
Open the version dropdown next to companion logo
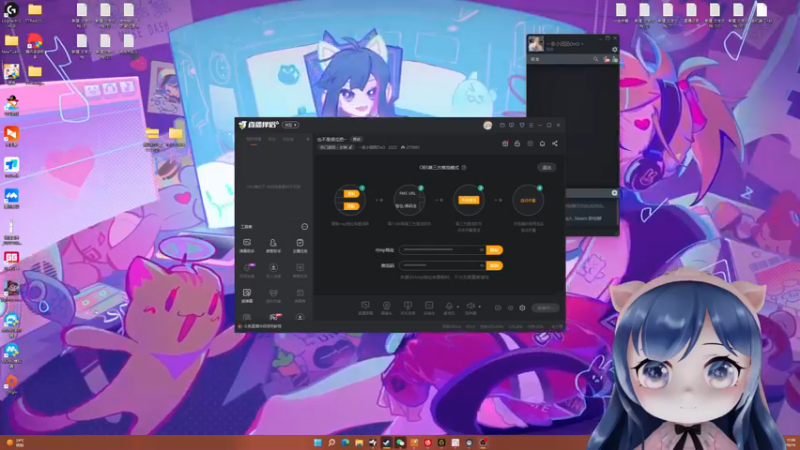pyautogui.click(x=291, y=125)
